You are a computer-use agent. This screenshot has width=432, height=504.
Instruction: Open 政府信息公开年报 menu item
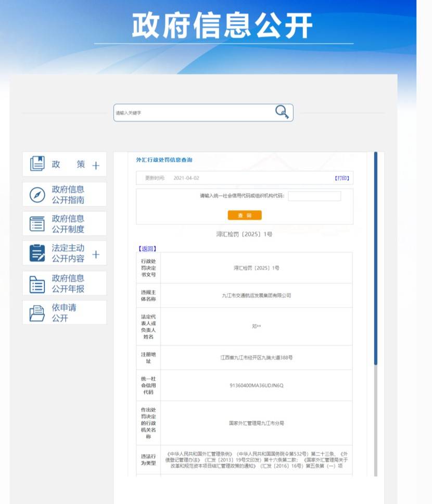click(65, 283)
